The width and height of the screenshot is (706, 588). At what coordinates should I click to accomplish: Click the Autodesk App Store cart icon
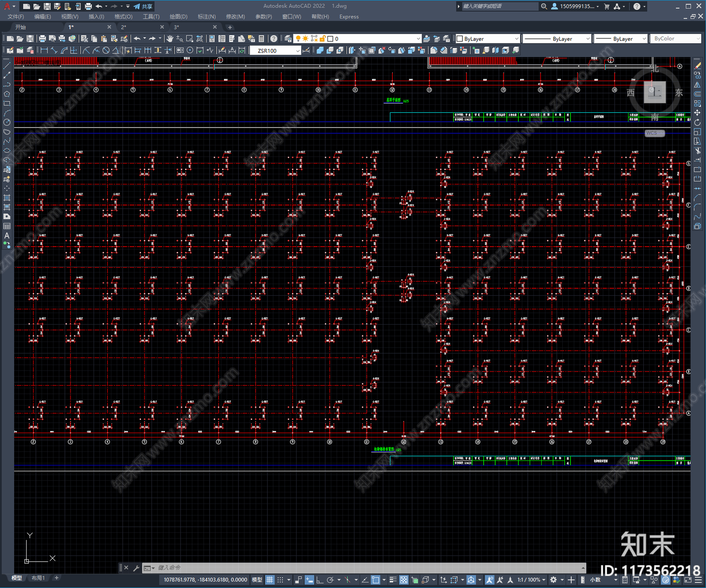[x=607, y=6]
